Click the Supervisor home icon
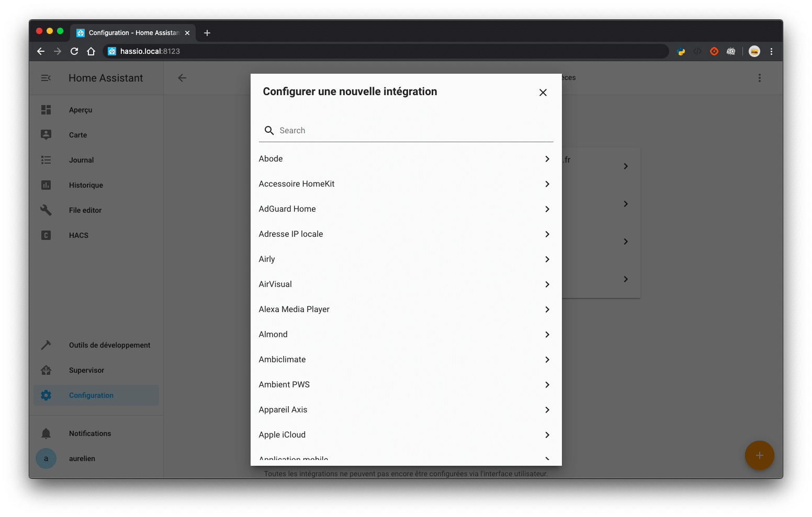Viewport: 812px width, 517px height. (46, 370)
